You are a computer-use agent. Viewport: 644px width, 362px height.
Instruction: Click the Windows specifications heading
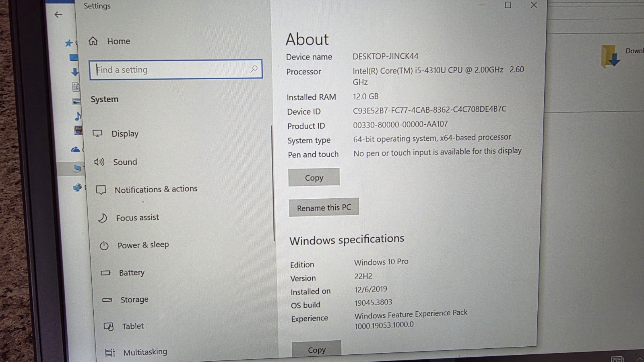347,240
